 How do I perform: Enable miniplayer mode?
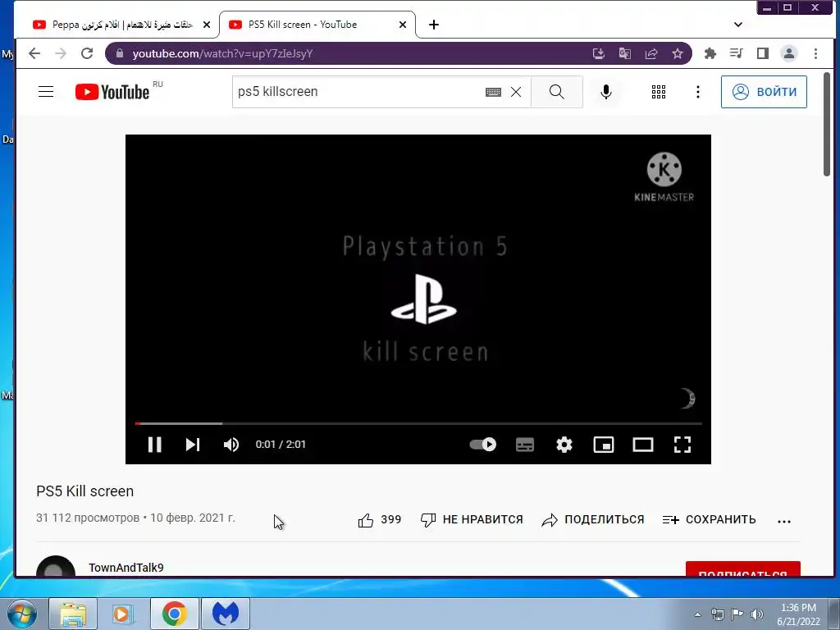click(604, 445)
